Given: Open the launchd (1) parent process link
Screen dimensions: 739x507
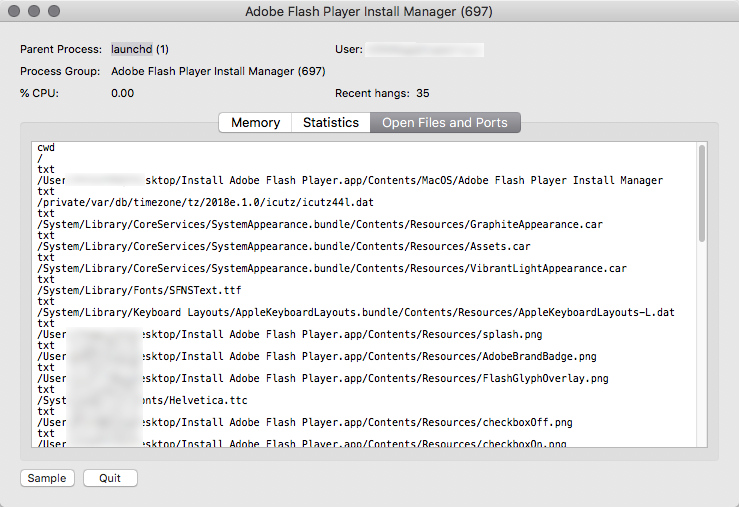Looking at the screenshot, I should (140, 49).
